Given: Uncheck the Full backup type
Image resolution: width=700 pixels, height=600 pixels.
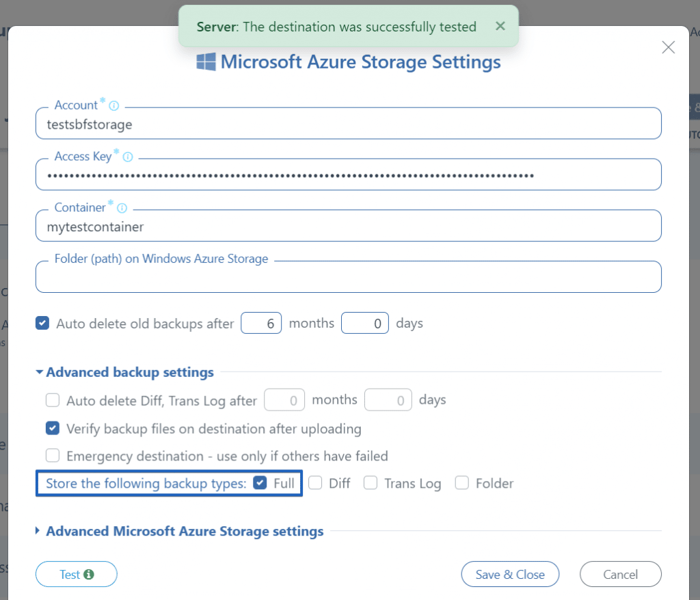Looking at the screenshot, I should [x=260, y=482].
